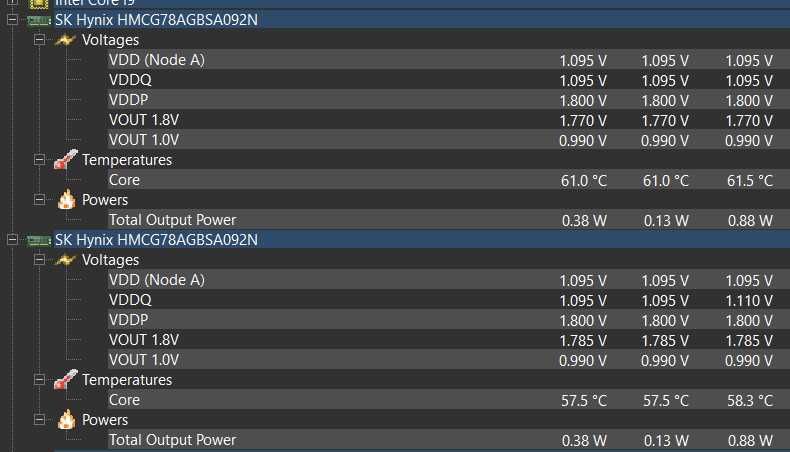
Task: Select VDDQ row in second module
Action: pyautogui.click(x=448, y=300)
